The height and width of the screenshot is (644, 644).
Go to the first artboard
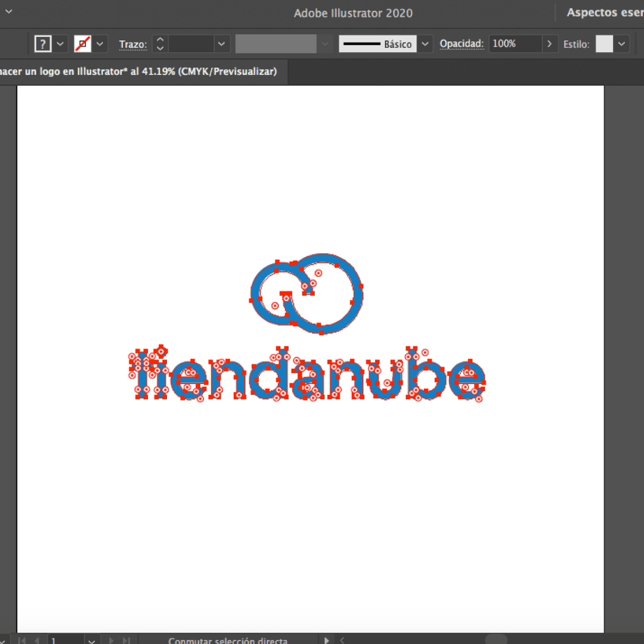22,640
